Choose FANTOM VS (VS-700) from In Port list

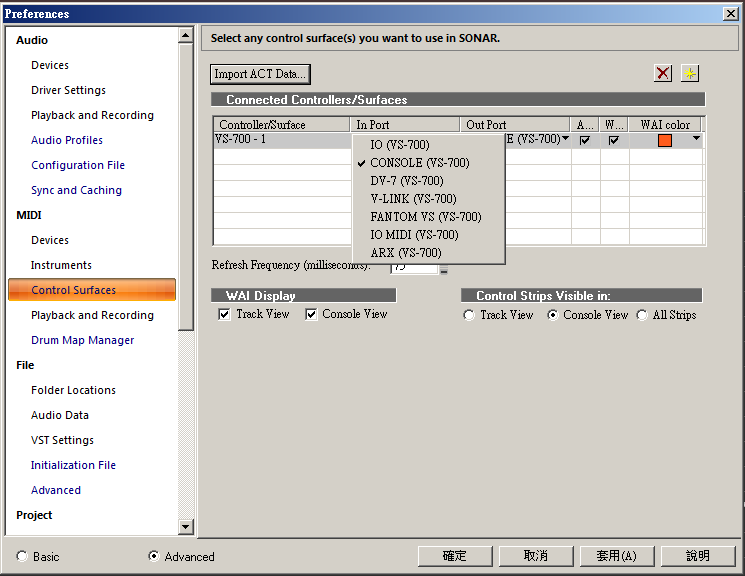click(x=425, y=217)
